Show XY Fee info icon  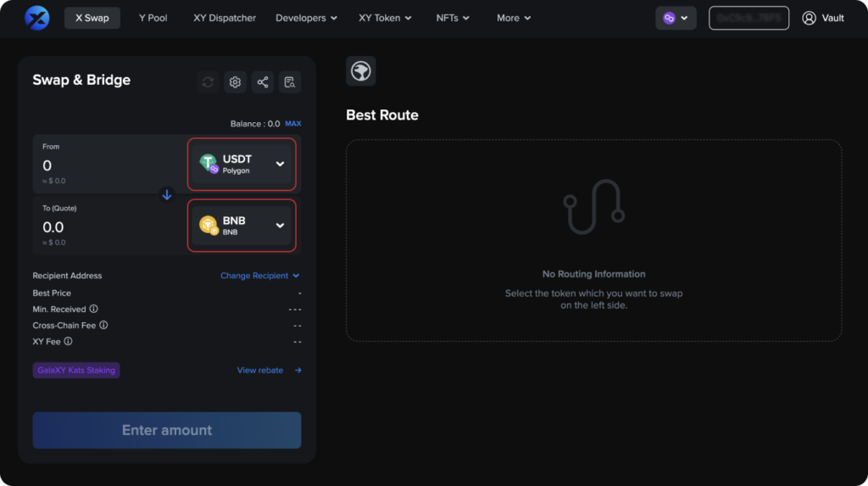click(68, 341)
